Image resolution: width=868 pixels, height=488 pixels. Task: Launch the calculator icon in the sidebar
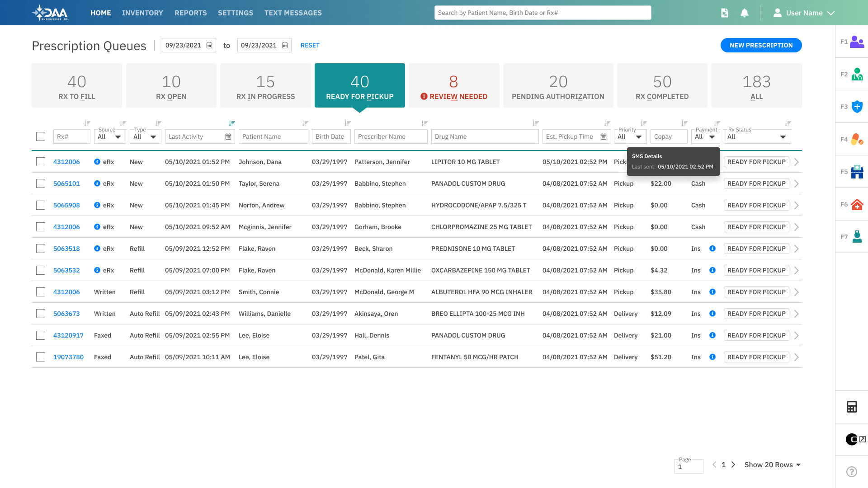click(x=852, y=407)
